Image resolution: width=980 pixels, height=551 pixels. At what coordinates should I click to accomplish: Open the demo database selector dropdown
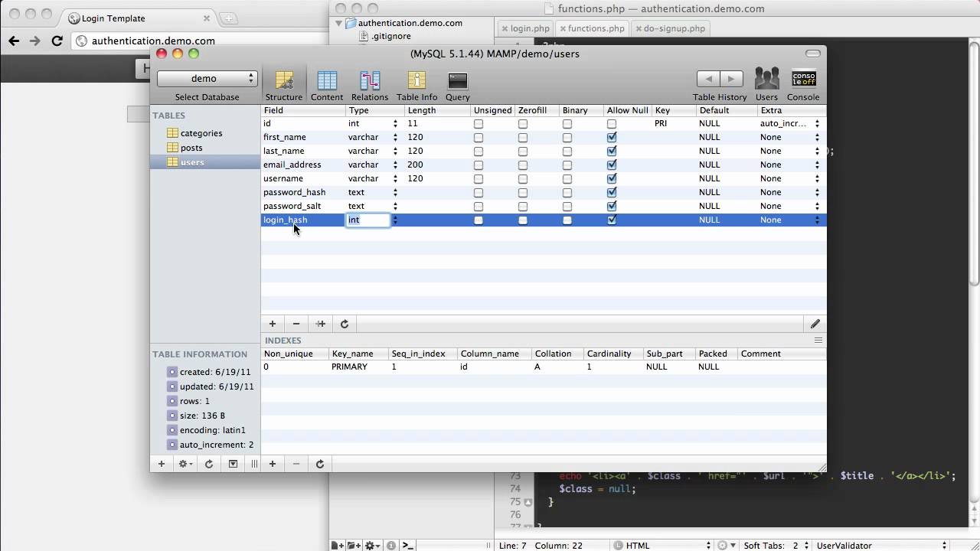[x=207, y=78]
